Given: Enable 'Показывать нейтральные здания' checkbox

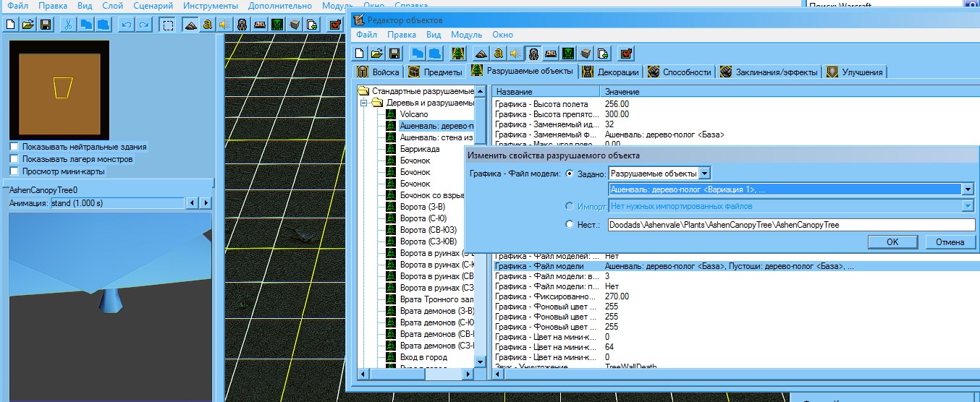Looking at the screenshot, I should coord(14,147).
